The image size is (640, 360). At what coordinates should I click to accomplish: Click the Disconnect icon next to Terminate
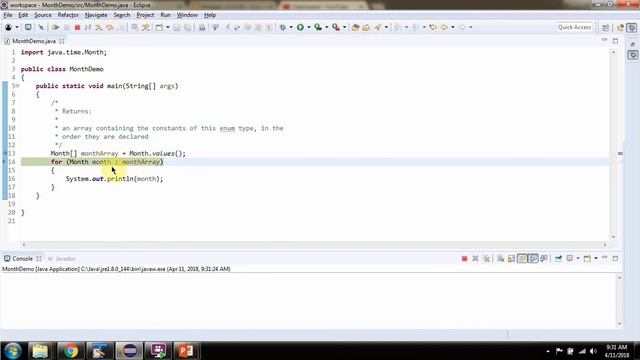(88, 27)
